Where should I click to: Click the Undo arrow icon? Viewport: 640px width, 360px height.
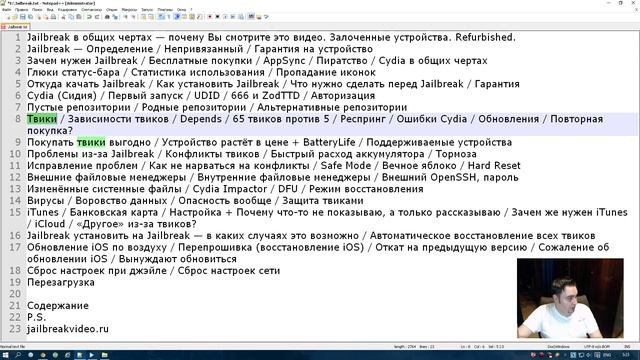coord(89,17)
